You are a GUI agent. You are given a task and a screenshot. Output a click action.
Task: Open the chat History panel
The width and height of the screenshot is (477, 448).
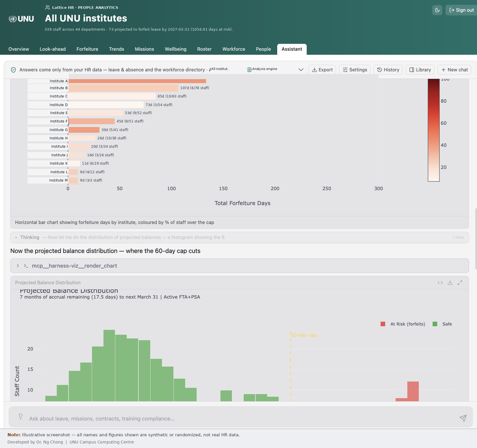pyautogui.click(x=388, y=70)
